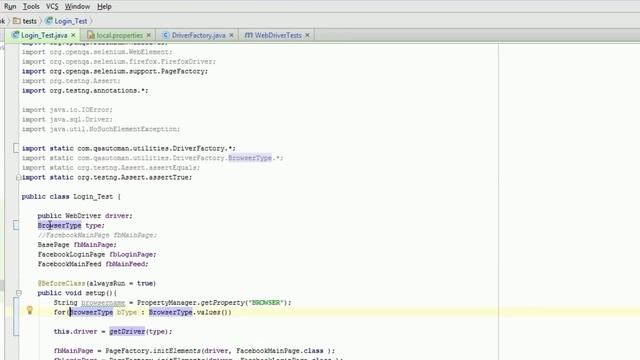
Task: Click the tests folder breadcrumb
Action: tap(29, 21)
